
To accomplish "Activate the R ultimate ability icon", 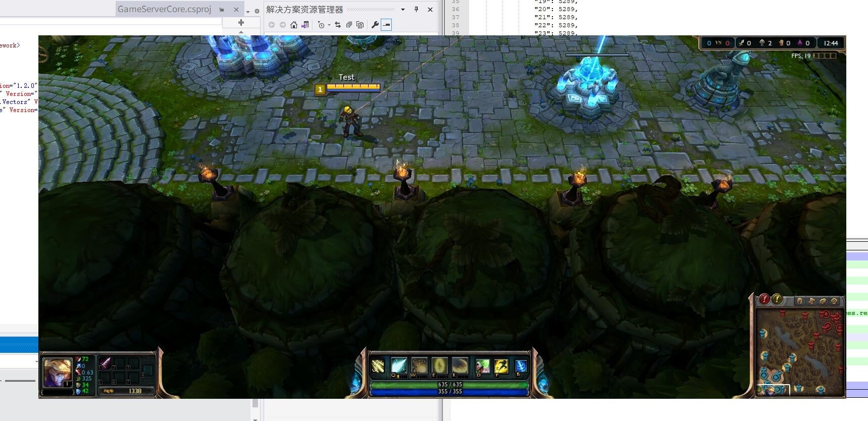I will pos(459,366).
